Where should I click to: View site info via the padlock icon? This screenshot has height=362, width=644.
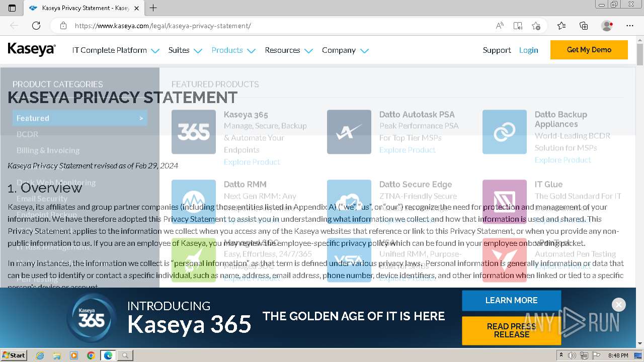63,26
